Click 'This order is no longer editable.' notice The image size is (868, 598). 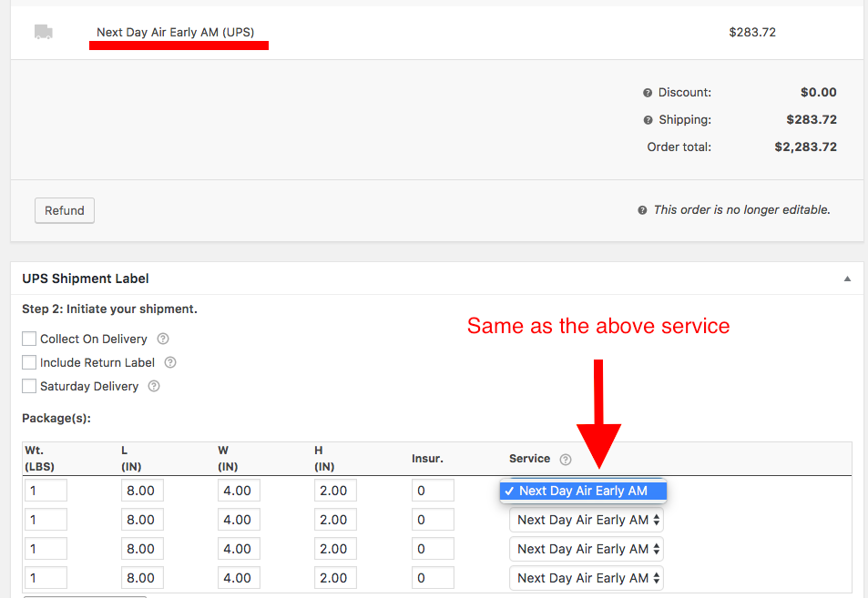click(x=741, y=209)
